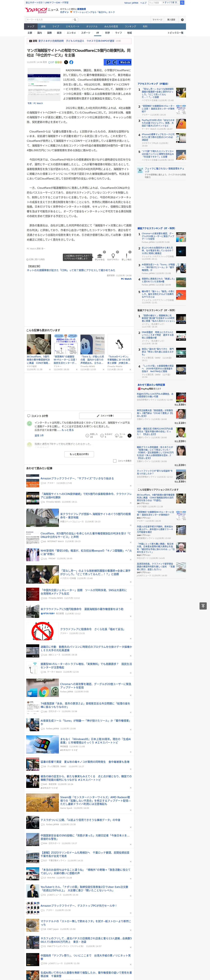Open フェイクに騙されない情報習慣チェック link
The height and width of the screenshot is (980, 210).
(x=165, y=170)
